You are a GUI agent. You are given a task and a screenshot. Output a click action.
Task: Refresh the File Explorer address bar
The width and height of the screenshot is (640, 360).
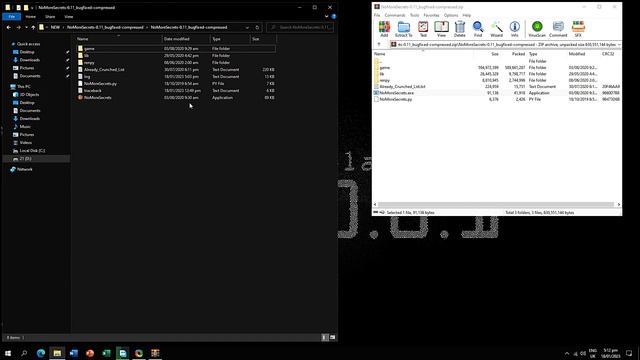(257, 27)
